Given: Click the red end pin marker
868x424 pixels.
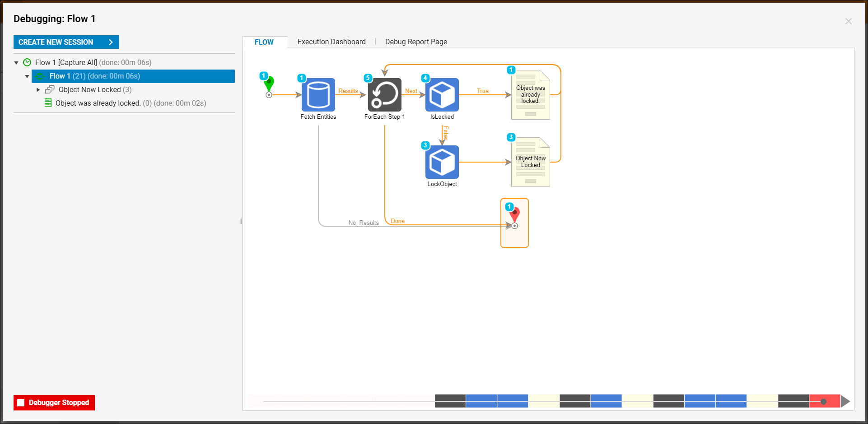Looking at the screenshot, I should coord(514,217).
